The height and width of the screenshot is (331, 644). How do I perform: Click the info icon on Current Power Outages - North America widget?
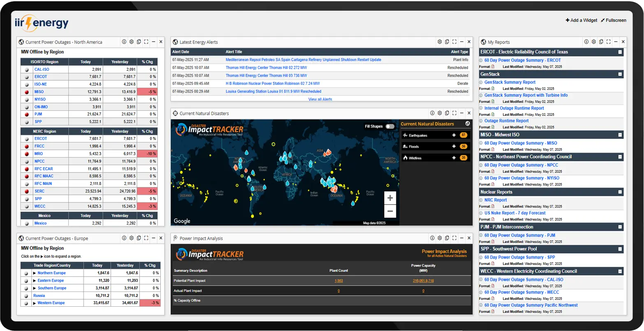124,42
